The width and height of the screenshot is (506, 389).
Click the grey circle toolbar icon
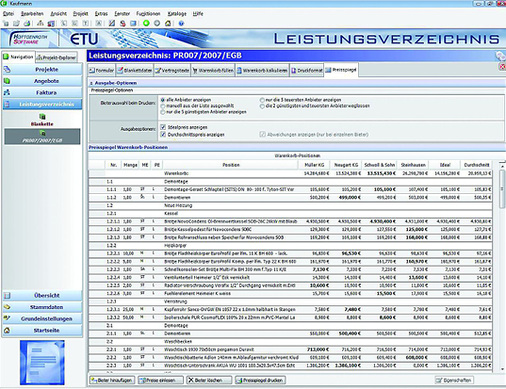157,23
